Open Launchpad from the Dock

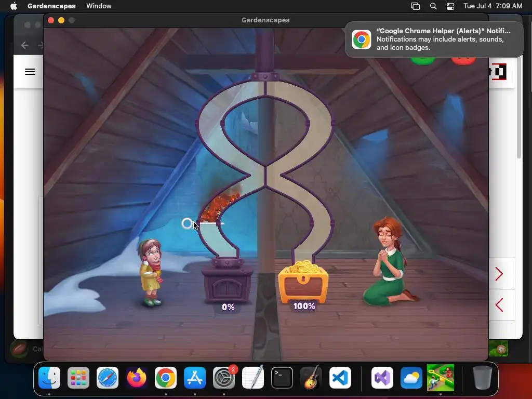tap(78, 377)
